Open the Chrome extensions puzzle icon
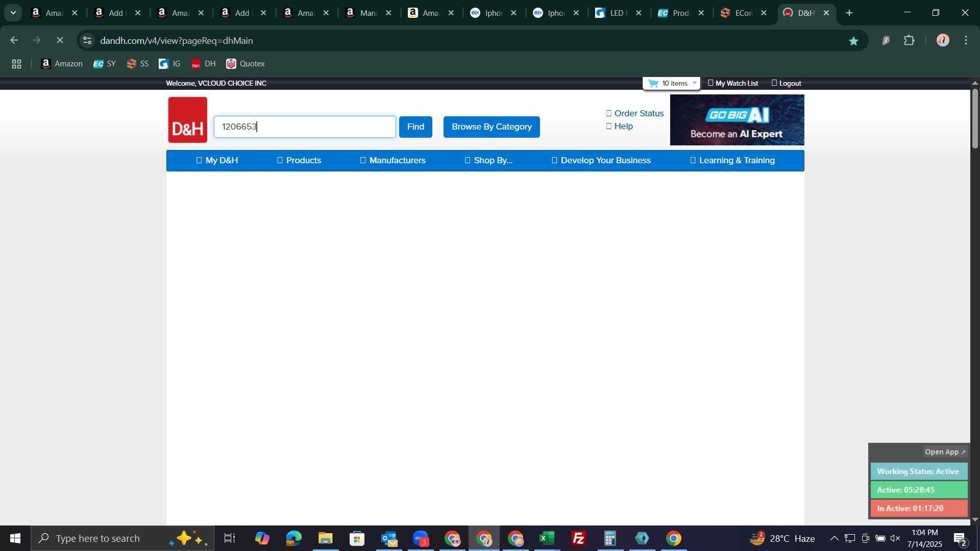 (x=909, y=40)
